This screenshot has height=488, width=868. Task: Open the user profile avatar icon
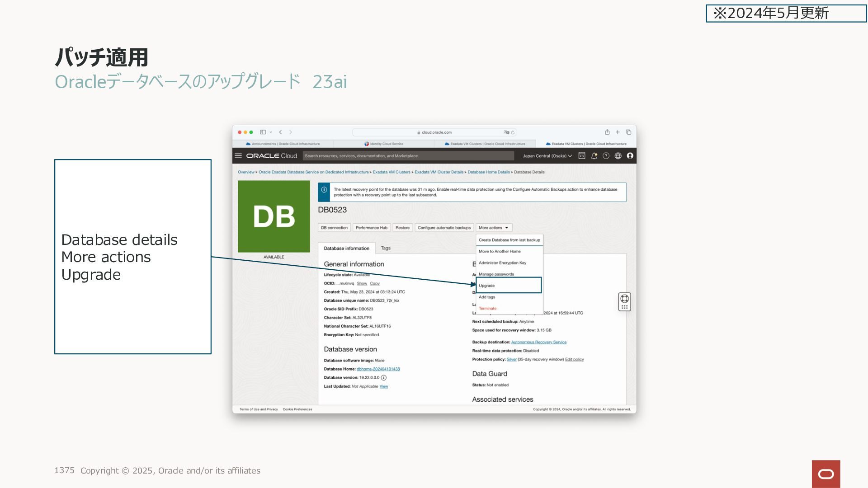click(630, 156)
